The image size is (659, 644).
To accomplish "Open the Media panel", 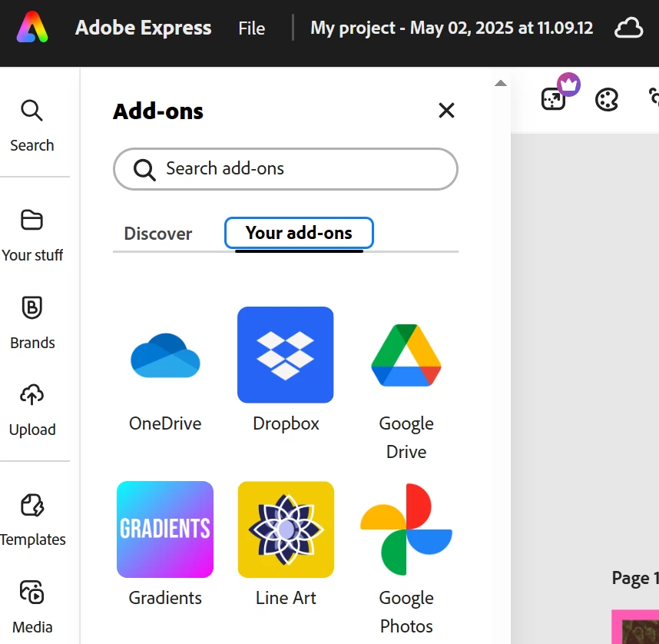I will (32, 607).
